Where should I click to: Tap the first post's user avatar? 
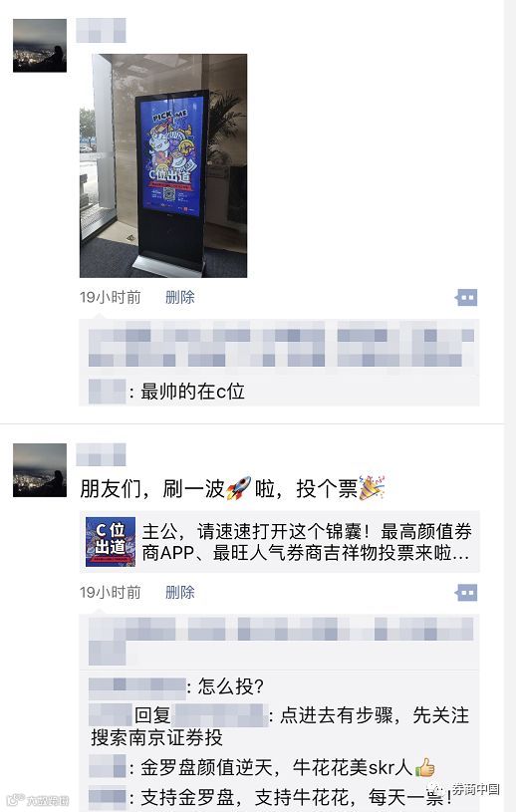[x=40, y=46]
